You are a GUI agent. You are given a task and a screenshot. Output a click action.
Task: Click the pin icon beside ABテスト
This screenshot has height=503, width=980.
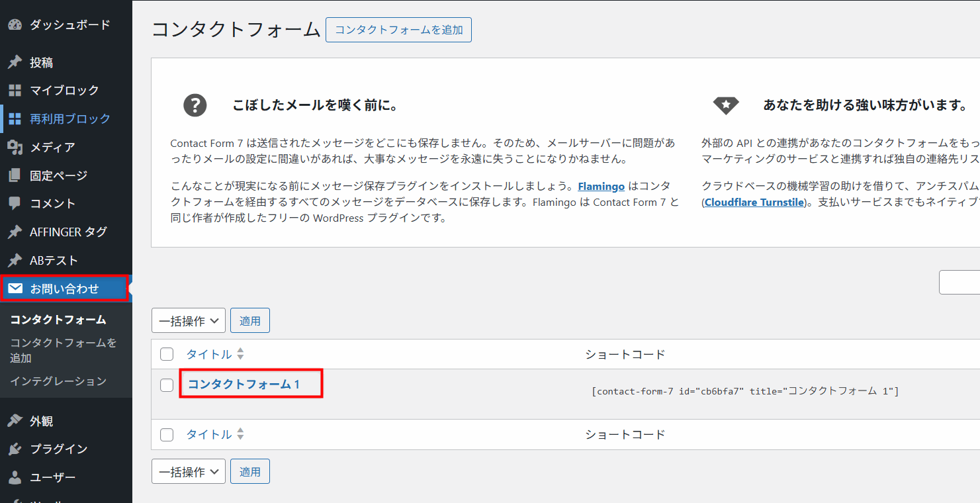point(15,260)
